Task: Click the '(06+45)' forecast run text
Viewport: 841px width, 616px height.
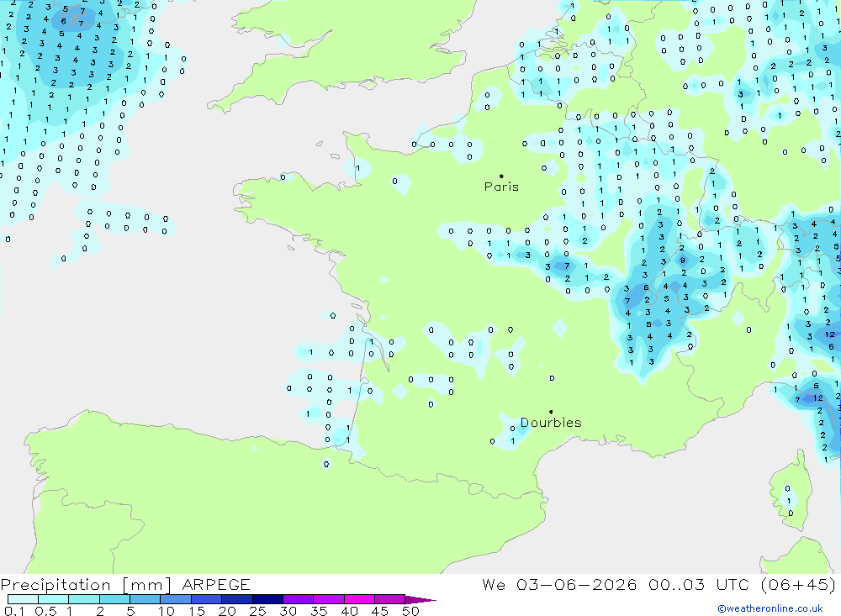Action: pos(798,584)
